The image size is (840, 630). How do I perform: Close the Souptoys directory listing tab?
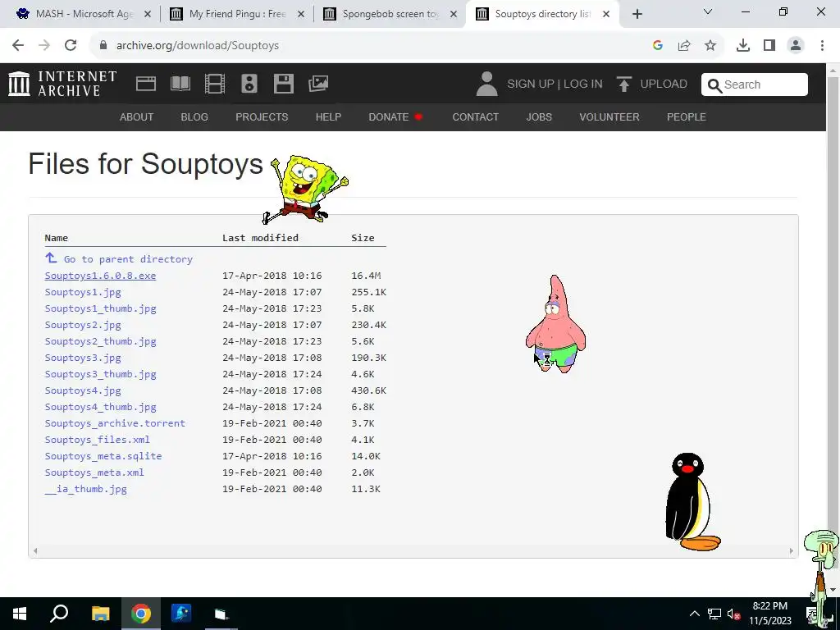[x=606, y=14]
